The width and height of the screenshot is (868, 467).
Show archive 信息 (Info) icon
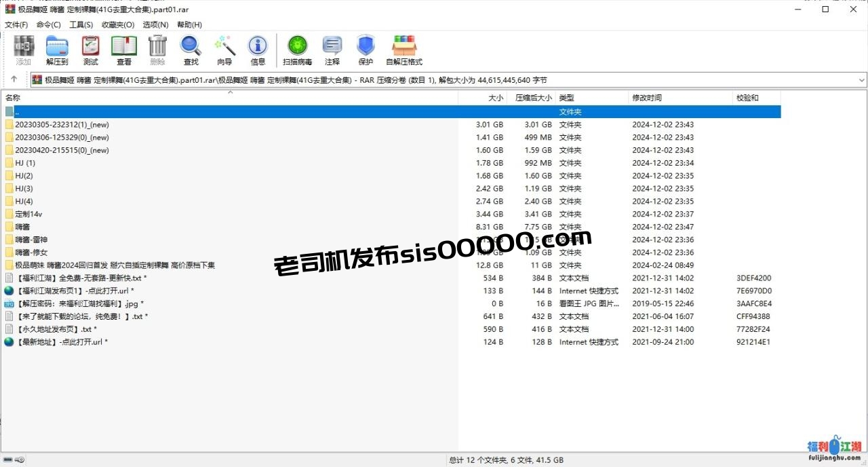pyautogui.click(x=258, y=50)
